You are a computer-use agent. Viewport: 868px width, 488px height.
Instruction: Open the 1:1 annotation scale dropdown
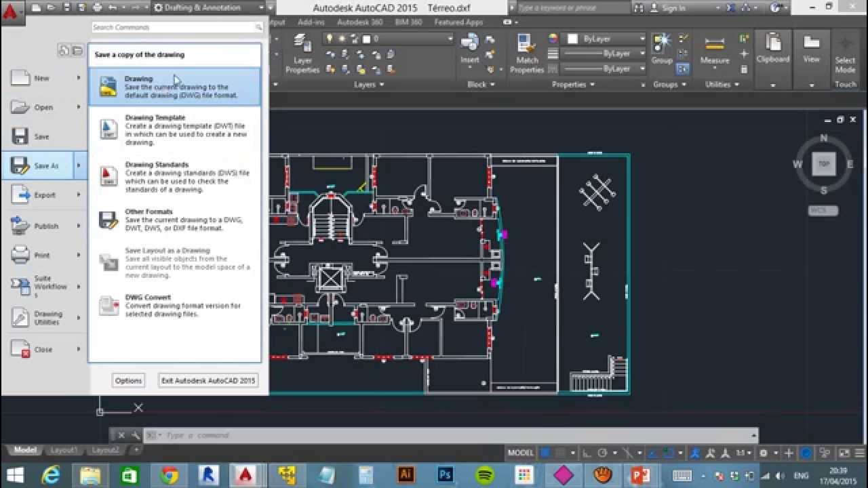743,453
